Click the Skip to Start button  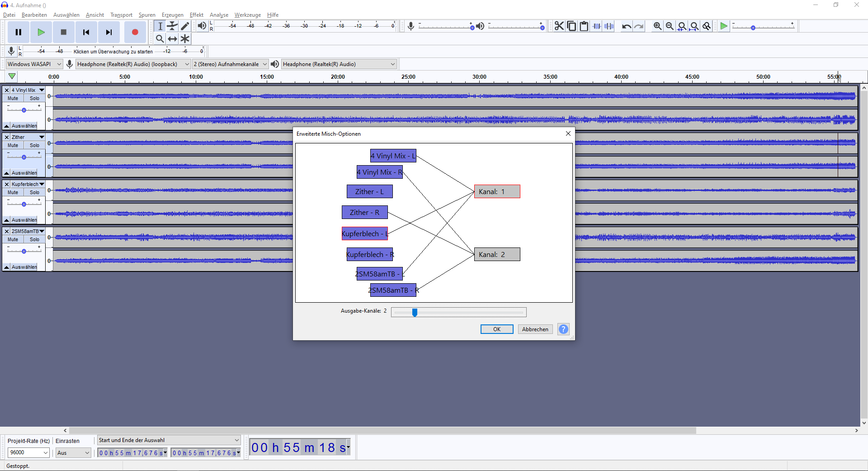86,32
